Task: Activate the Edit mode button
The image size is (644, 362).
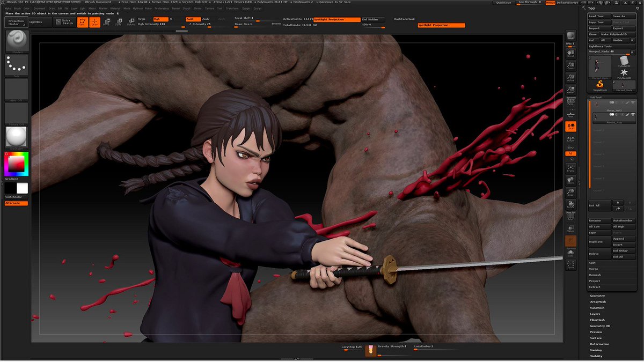Action: click(82, 23)
